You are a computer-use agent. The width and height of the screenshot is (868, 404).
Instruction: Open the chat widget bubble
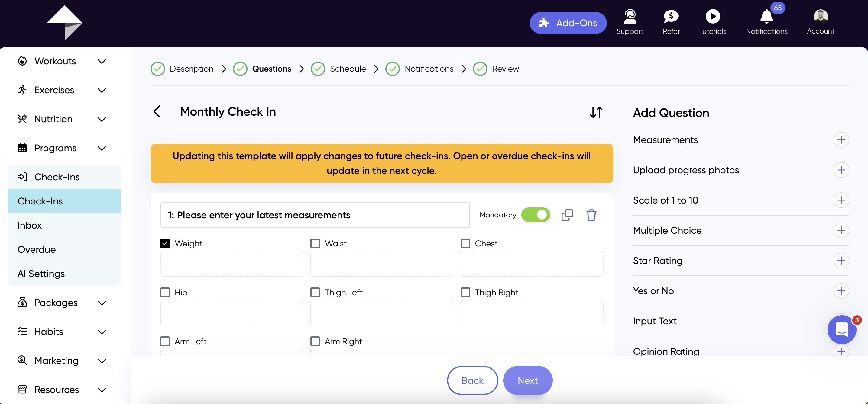841,329
